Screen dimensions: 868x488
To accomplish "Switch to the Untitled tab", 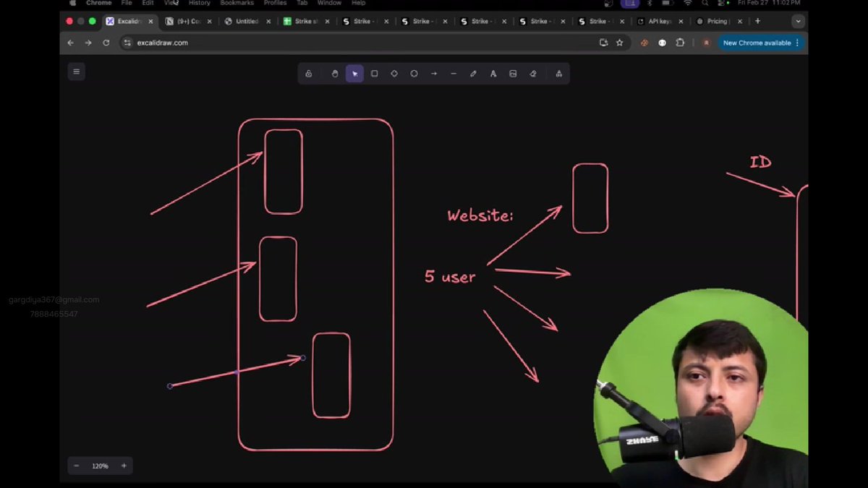I will coord(247,22).
